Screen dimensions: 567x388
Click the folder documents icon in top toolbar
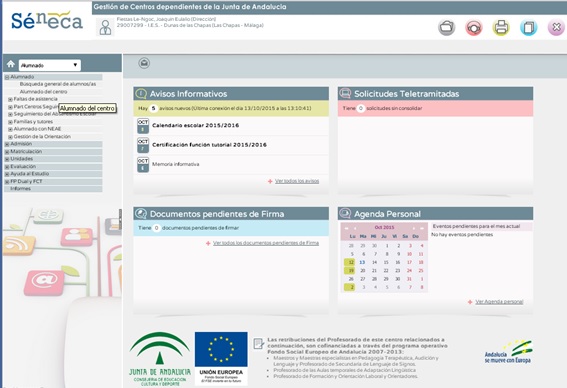[x=447, y=27]
